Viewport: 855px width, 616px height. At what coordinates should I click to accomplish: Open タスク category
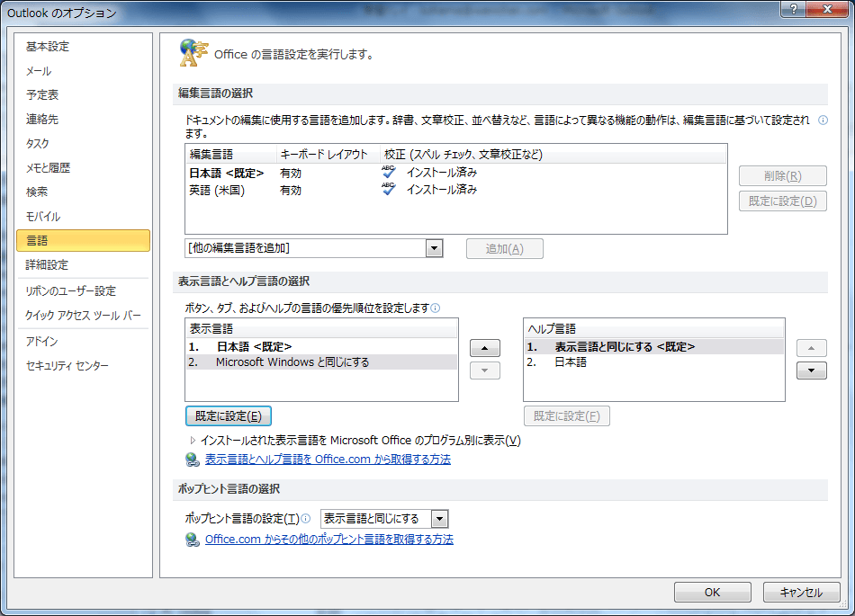click(x=83, y=143)
